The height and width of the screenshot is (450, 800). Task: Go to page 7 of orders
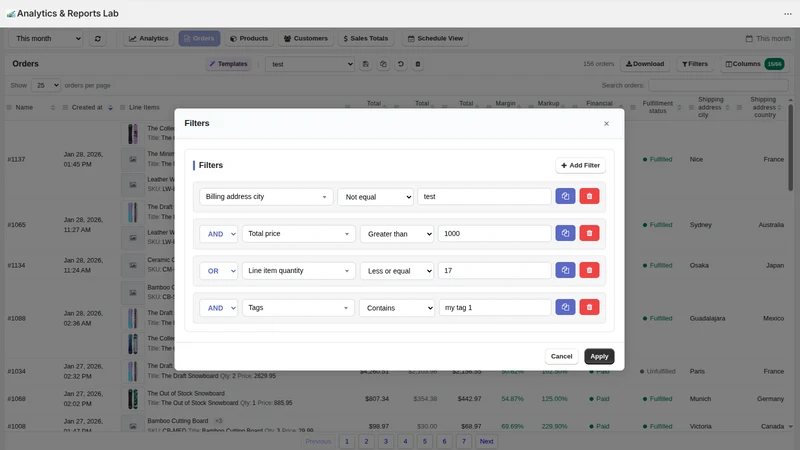[464, 441]
